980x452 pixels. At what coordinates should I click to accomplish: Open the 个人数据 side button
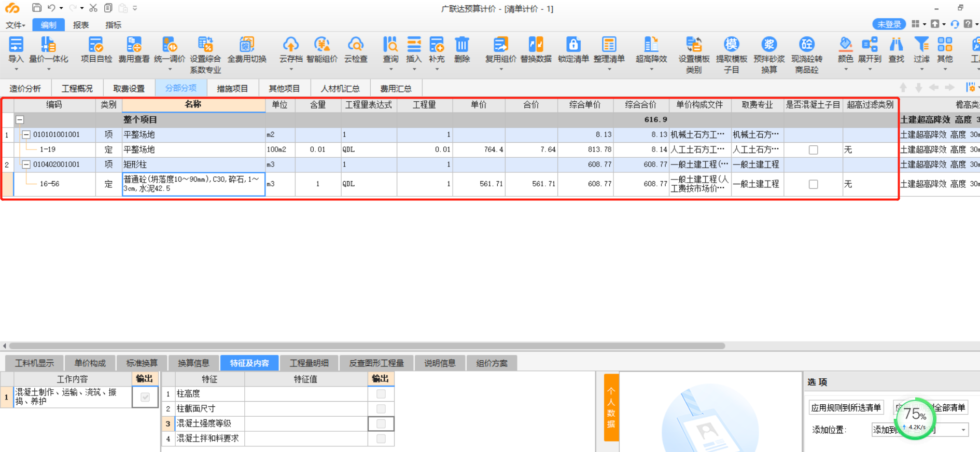point(611,407)
